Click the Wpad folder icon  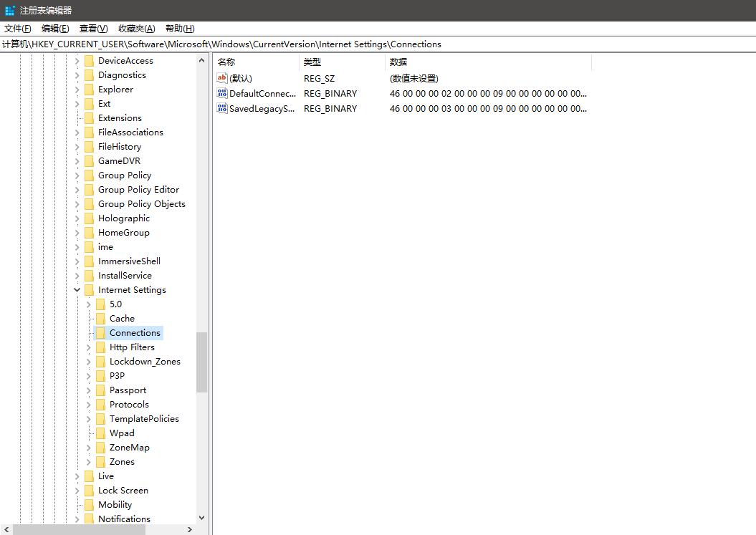100,433
